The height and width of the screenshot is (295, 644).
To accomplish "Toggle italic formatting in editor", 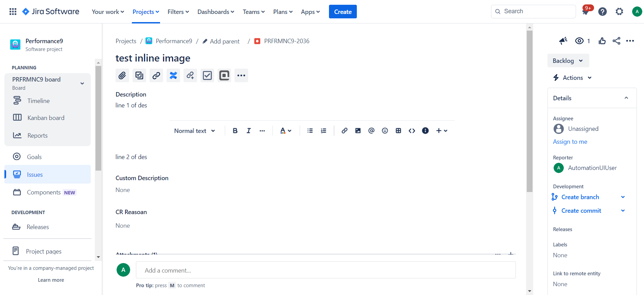I will tap(249, 131).
